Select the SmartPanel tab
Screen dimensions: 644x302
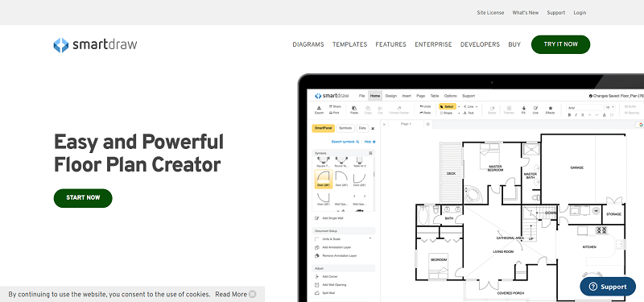coord(324,128)
